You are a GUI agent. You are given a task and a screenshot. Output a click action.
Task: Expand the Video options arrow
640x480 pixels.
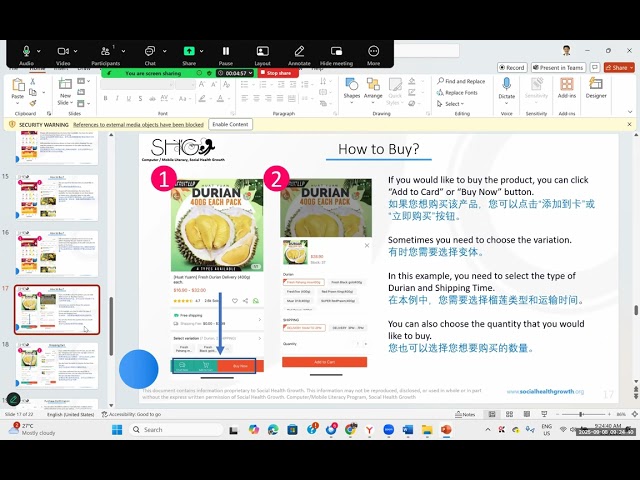click(x=76, y=51)
